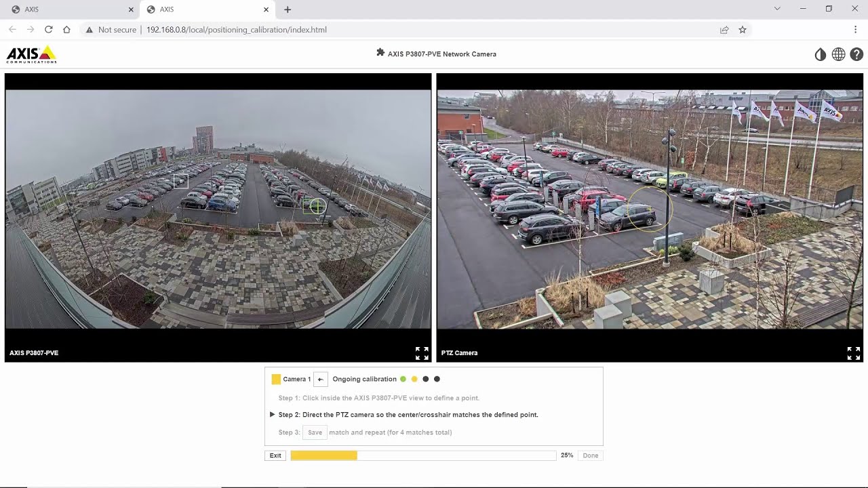Click the yellow Camera 1 color swatch
Viewport: 868px width, 488px height.
point(276,379)
